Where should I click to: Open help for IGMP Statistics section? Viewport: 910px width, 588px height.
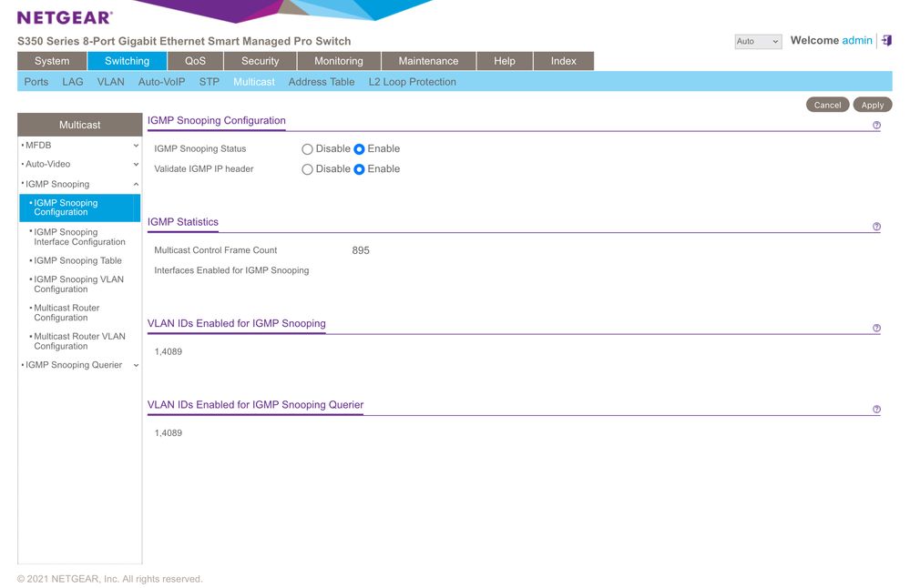[x=876, y=228]
